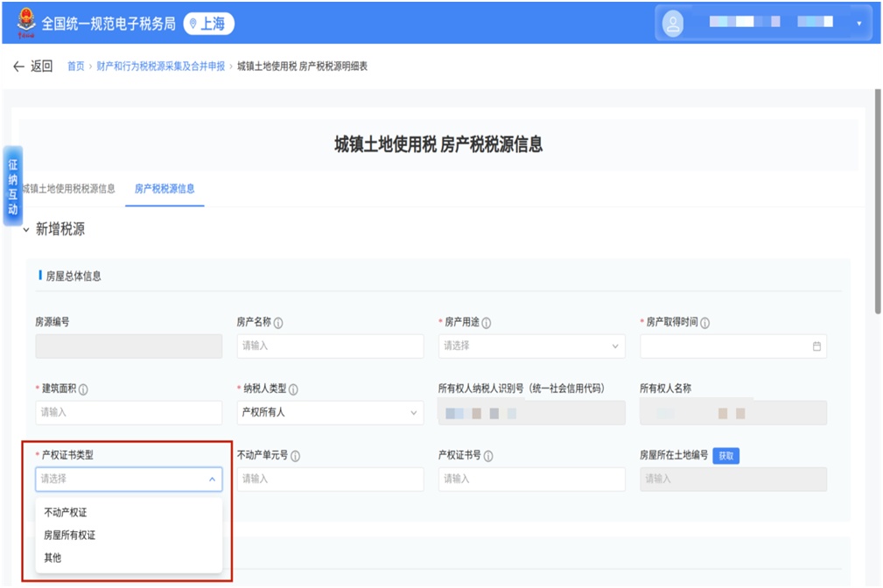
Task: Click the info icon next to 纳税人类型
Action: point(293,389)
